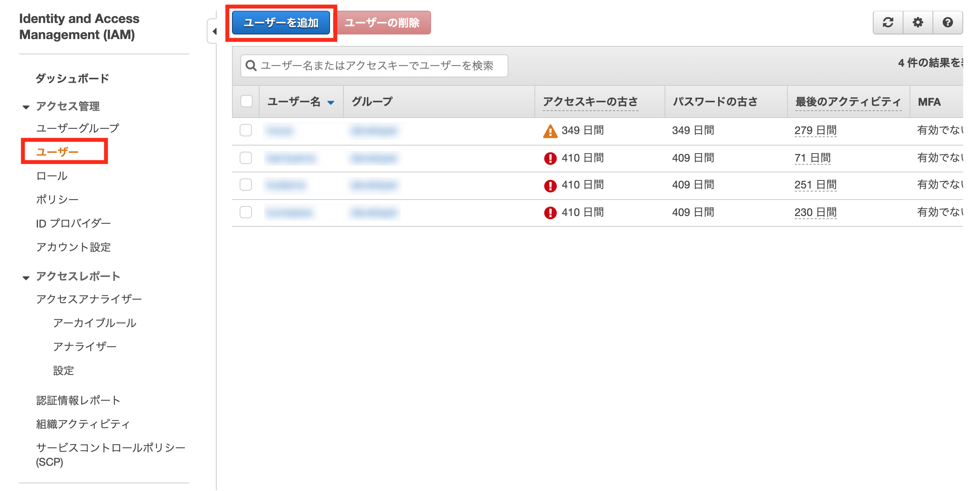Click the refresh icon button
This screenshot has height=491, width=980.
[x=888, y=23]
